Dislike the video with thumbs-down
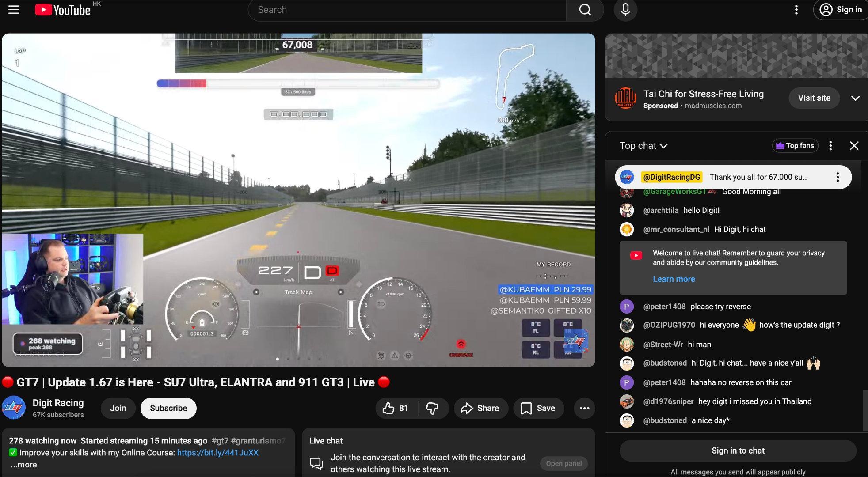868x477 pixels. point(432,408)
